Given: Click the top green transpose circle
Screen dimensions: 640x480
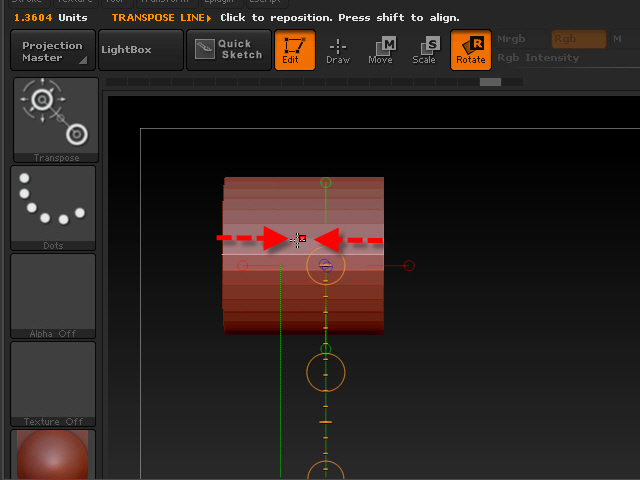Looking at the screenshot, I should click(x=326, y=182).
